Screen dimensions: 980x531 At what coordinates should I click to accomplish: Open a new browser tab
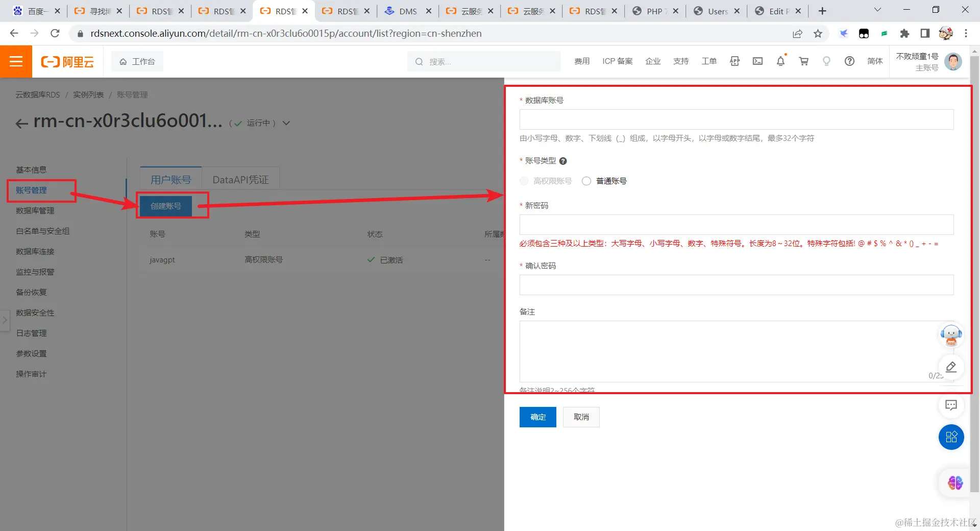coord(822,11)
